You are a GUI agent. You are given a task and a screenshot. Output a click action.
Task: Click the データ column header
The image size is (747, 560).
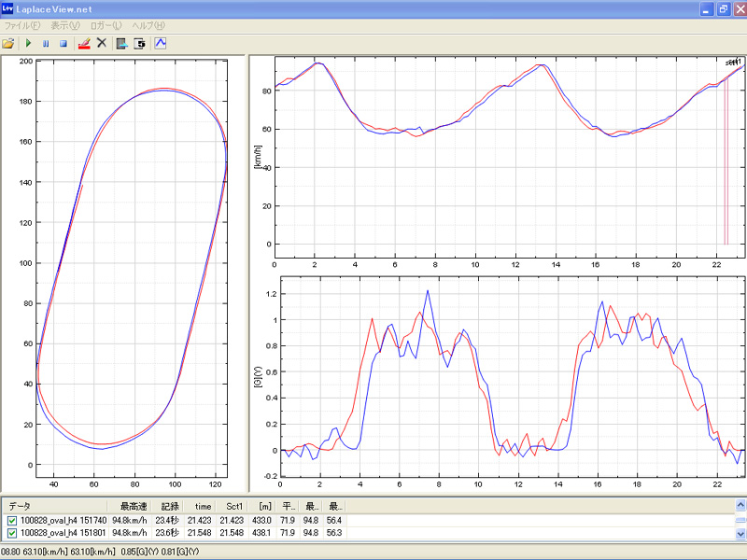click(x=55, y=506)
